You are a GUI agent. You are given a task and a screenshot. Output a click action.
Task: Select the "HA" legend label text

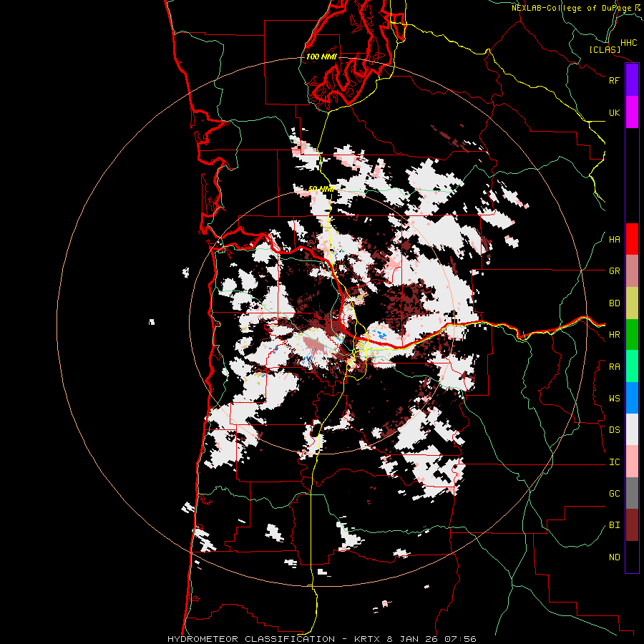[x=614, y=240]
